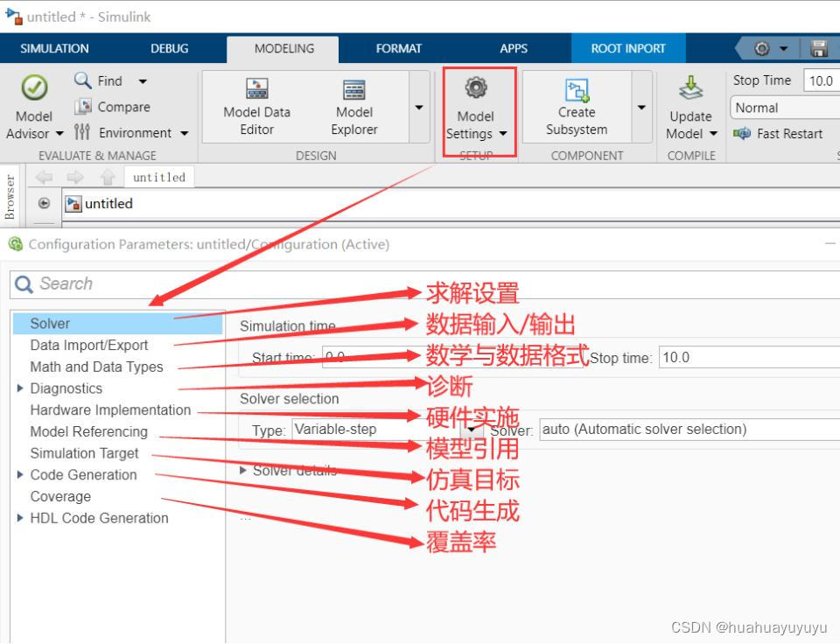Click the Stop Time field in the ribbon
This screenshot has width=840, height=644.
(x=822, y=80)
